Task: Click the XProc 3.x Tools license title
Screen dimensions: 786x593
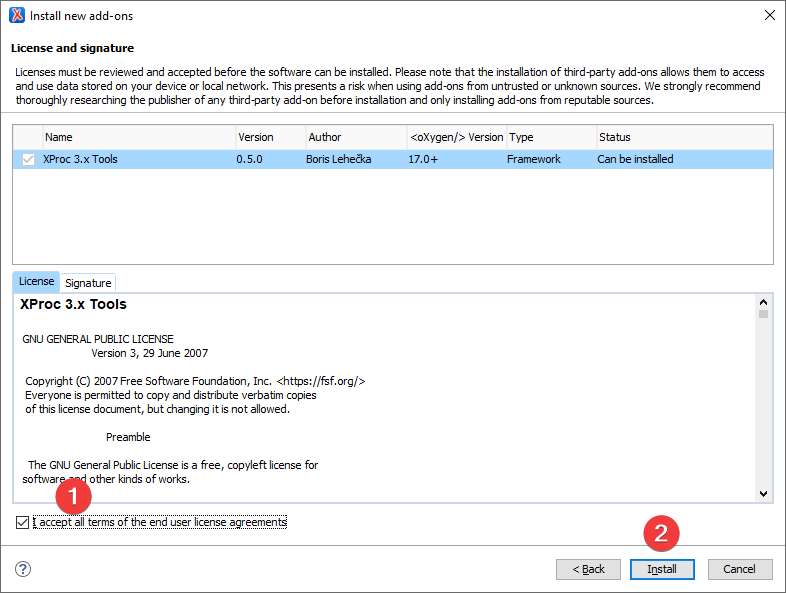Action: coord(73,304)
